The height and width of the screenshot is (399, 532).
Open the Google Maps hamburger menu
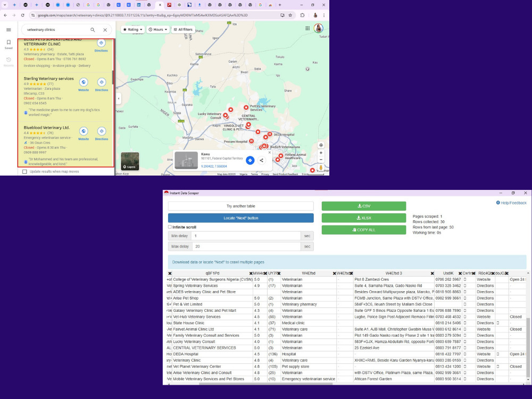(x=9, y=30)
